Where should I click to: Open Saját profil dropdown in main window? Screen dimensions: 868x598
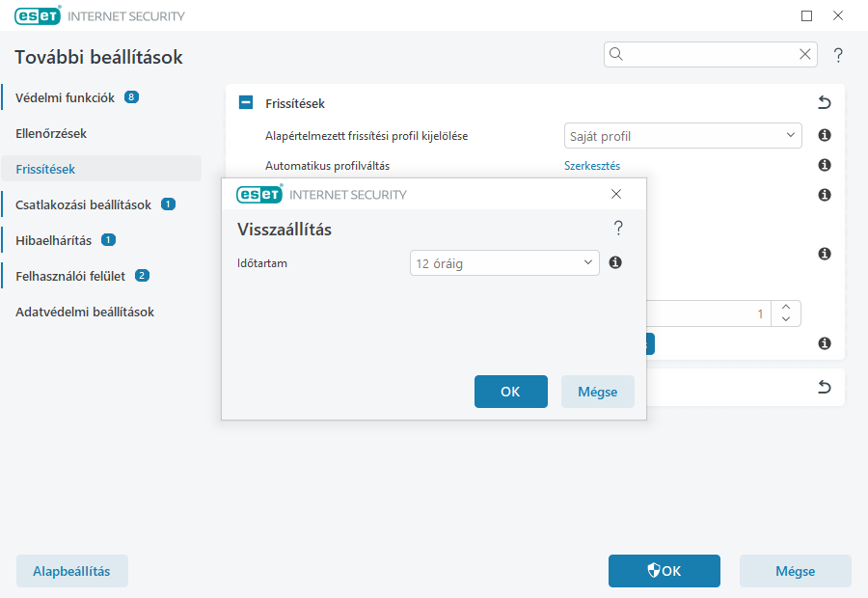(683, 136)
